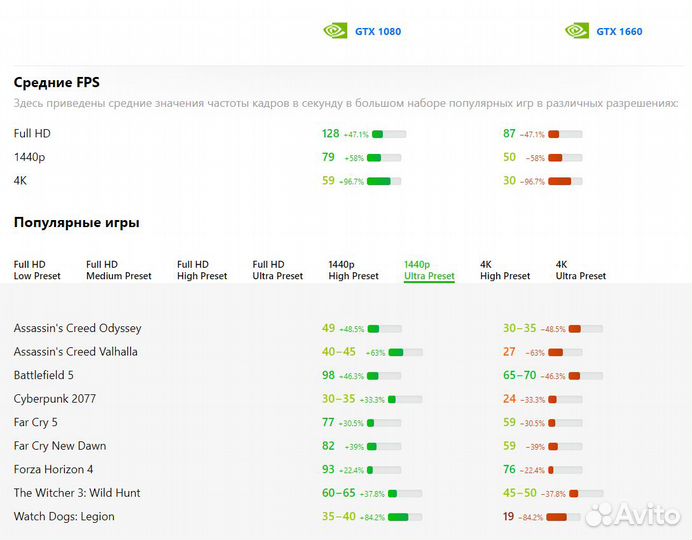This screenshot has width=692, height=540.
Task: Choose the 4K Ultra Preset tab
Action: 581,270
